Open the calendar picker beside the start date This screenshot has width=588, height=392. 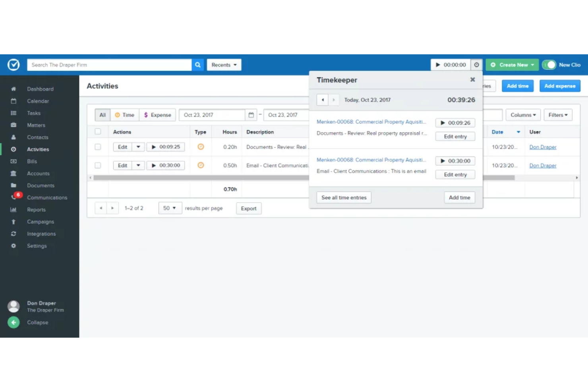point(251,115)
